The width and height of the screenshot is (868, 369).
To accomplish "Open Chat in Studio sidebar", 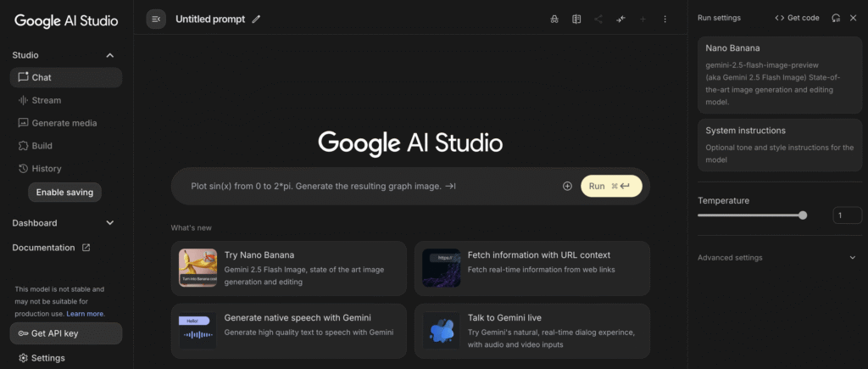I will [66, 77].
